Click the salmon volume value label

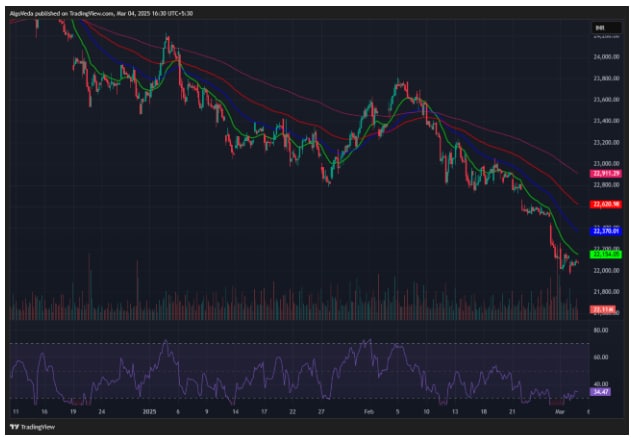click(x=603, y=310)
